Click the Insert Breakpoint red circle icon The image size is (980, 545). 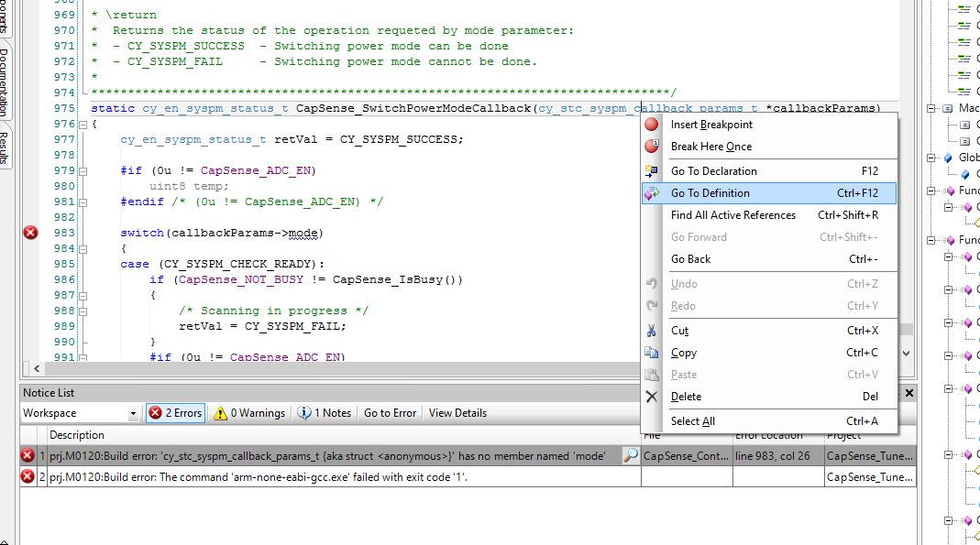[x=652, y=125]
